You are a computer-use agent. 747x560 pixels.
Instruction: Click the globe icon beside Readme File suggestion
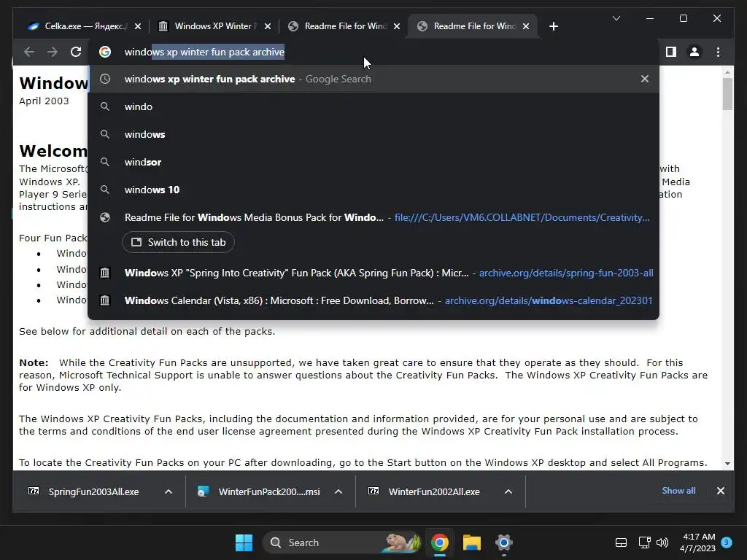(x=105, y=217)
